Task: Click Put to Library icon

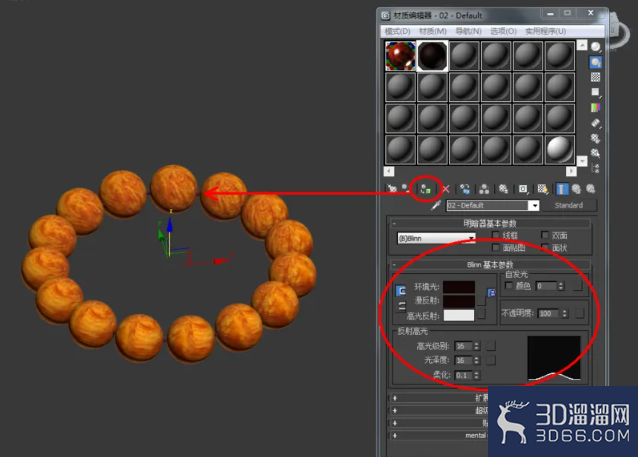Action: click(x=504, y=189)
